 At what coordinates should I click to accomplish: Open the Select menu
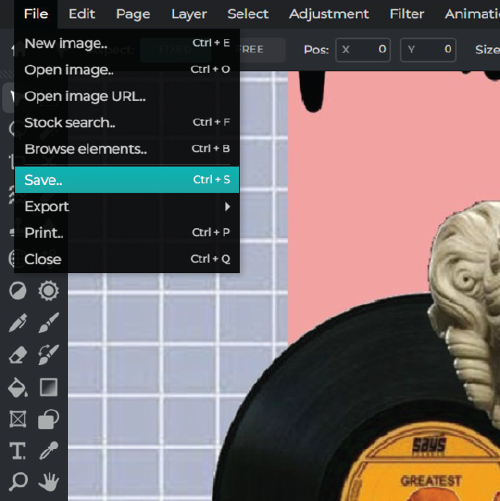[x=248, y=14]
